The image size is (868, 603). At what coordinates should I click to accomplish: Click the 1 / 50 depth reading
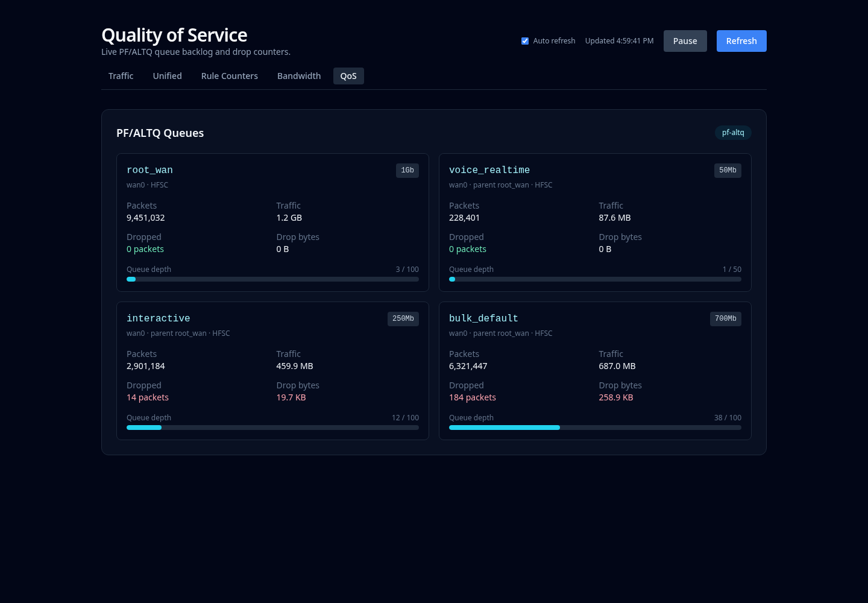pyautogui.click(x=732, y=270)
